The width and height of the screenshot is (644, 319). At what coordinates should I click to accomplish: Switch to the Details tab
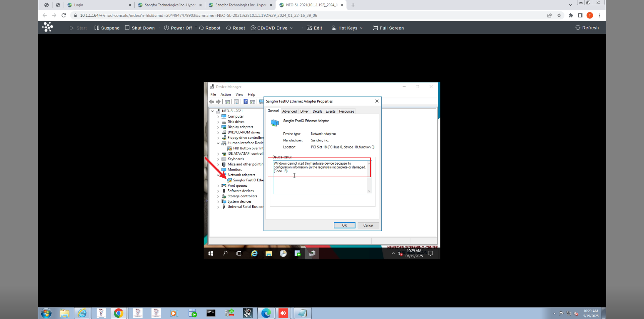point(317,111)
